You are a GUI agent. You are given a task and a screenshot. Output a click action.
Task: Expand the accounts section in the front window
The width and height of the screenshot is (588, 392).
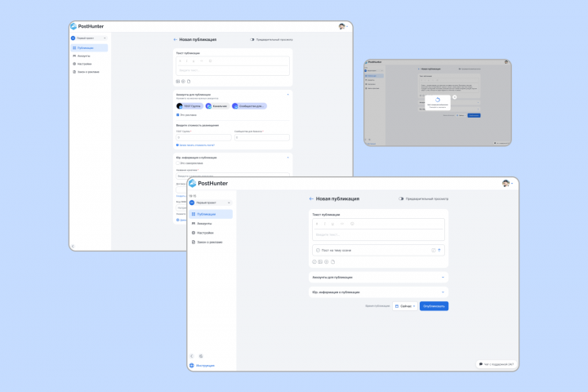point(378,277)
